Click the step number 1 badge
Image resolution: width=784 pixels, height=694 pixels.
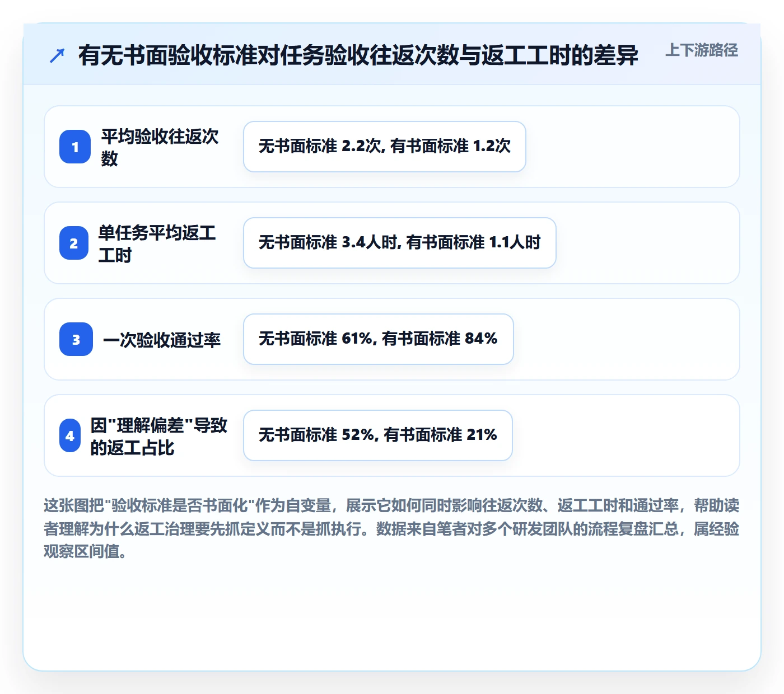coord(75,147)
